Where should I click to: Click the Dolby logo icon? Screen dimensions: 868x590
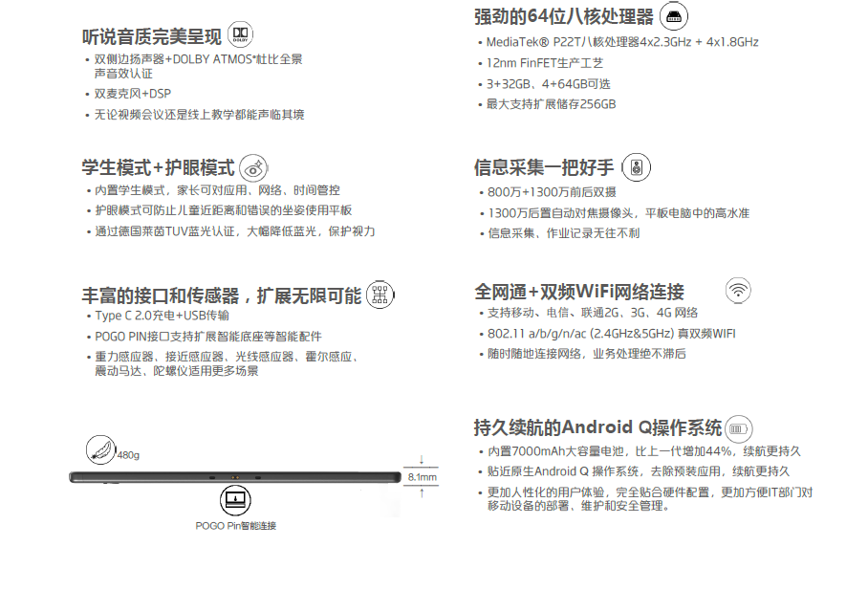[241, 36]
